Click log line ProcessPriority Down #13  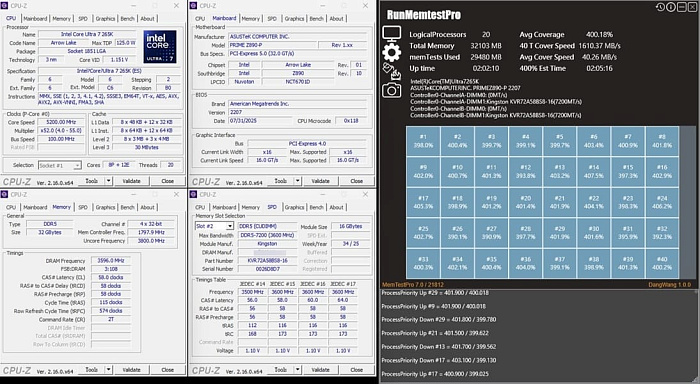438,346
